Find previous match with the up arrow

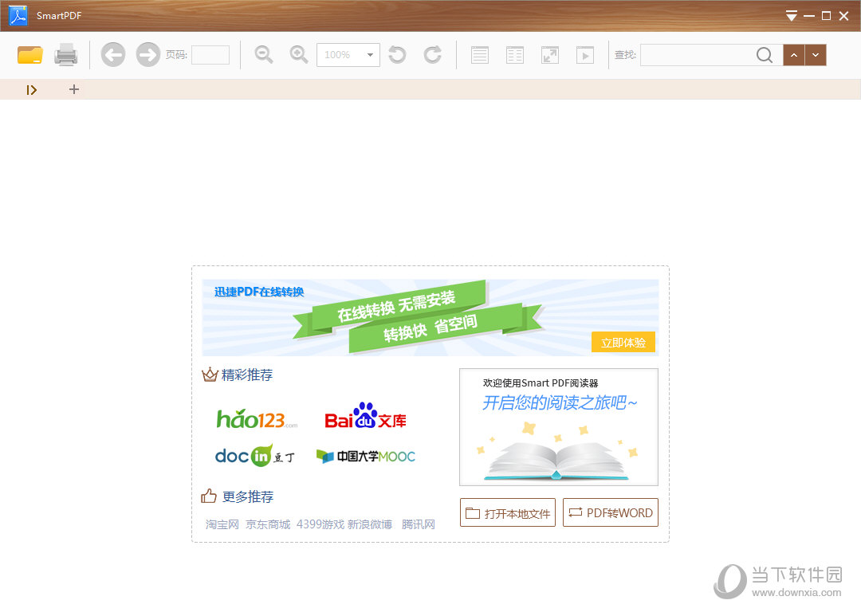pyautogui.click(x=794, y=55)
